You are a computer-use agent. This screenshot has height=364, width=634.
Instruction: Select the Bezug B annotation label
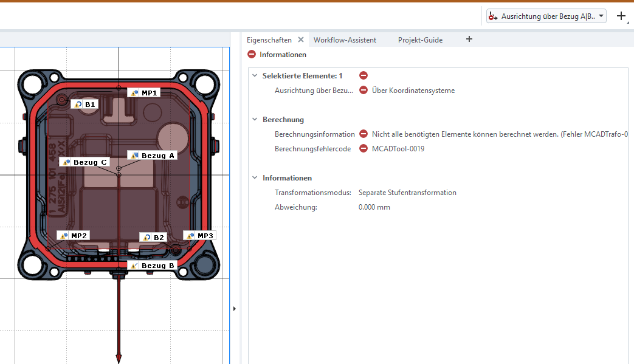pos(157,266)
